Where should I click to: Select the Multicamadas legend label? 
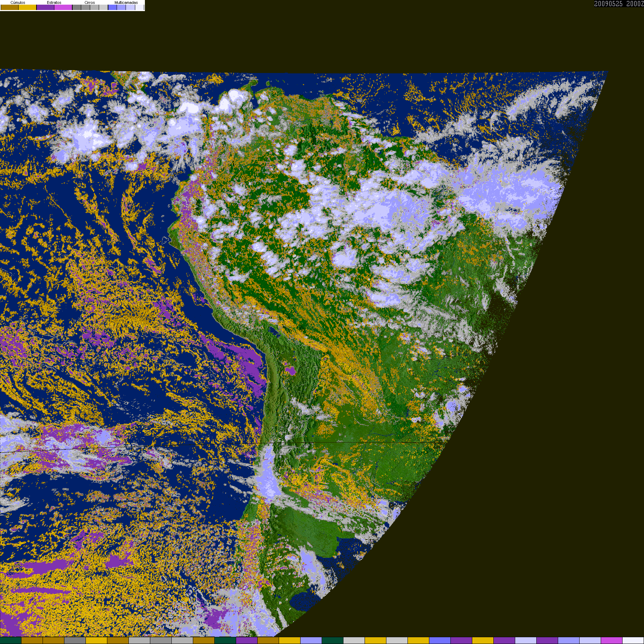point(126,3)
